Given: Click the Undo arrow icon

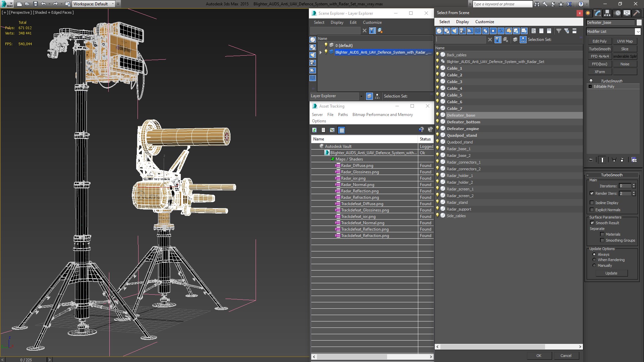Looking at the screenshot, I should point(43,4).
